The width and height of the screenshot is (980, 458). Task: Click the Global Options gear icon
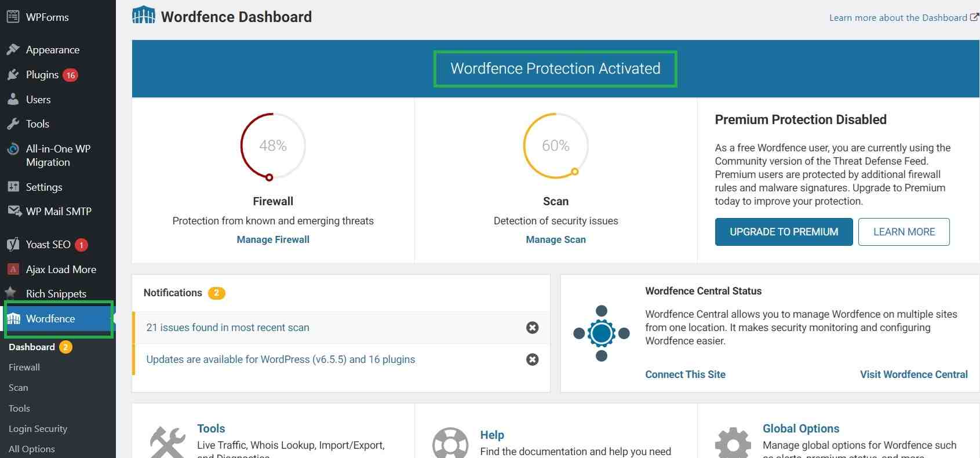click(x=733, y=444)
